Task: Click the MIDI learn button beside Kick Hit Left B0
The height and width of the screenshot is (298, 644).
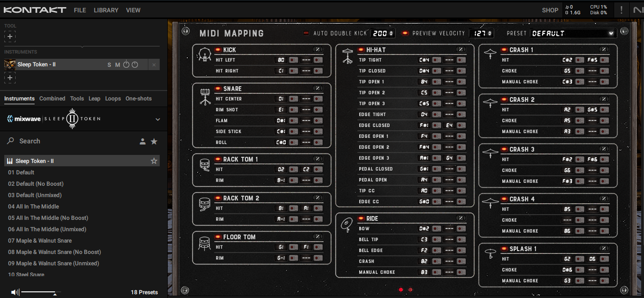Action: click(293, 60)
